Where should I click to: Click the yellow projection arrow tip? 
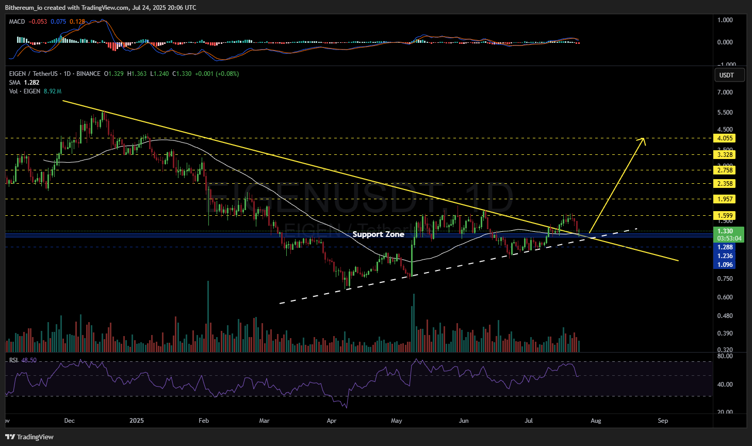pos(643,139)
